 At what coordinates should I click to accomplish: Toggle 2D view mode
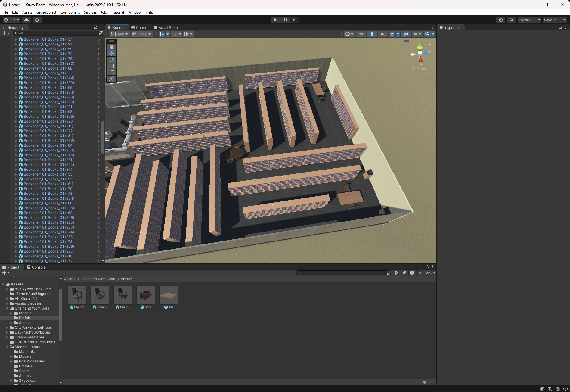[x=361, y=34]
